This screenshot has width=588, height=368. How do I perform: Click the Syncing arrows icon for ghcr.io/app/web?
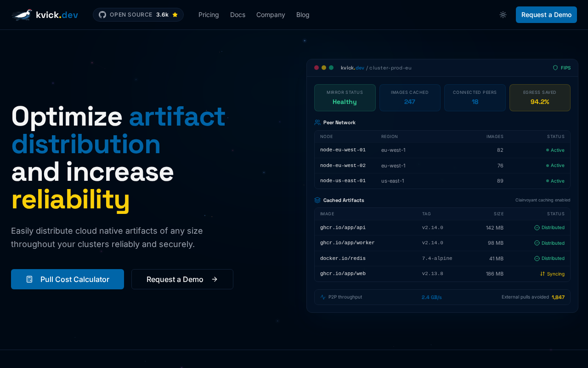click(543, 274)
